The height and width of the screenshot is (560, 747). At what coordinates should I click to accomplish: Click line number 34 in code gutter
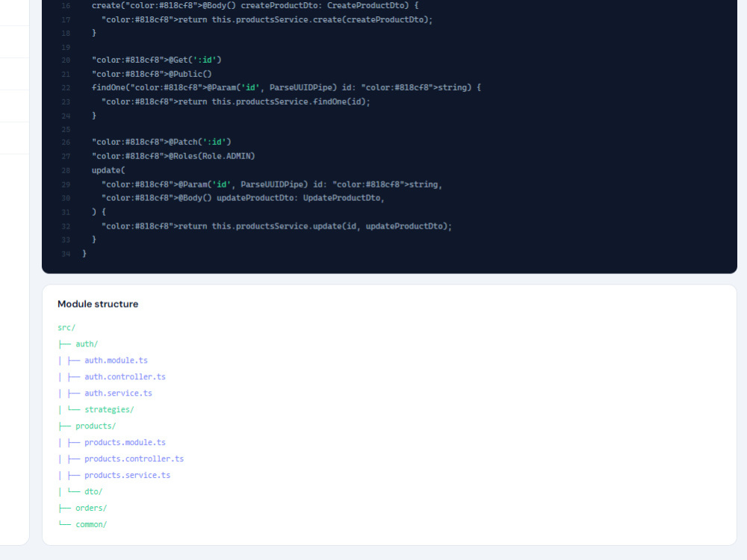click(66, 254)
